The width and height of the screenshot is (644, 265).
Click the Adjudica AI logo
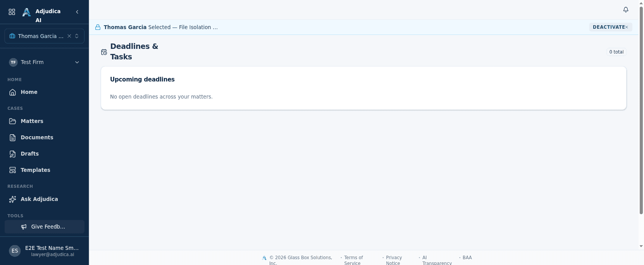pos(26,12)
